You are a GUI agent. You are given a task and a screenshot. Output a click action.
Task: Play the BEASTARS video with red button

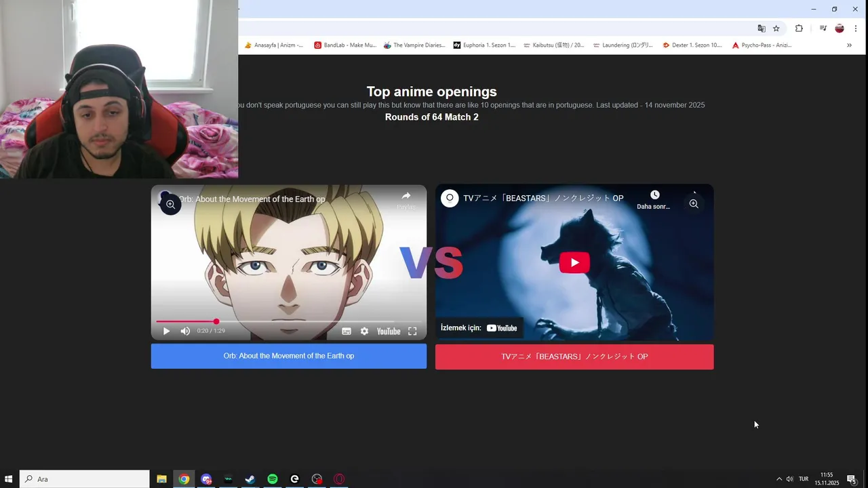click(574, 262)
